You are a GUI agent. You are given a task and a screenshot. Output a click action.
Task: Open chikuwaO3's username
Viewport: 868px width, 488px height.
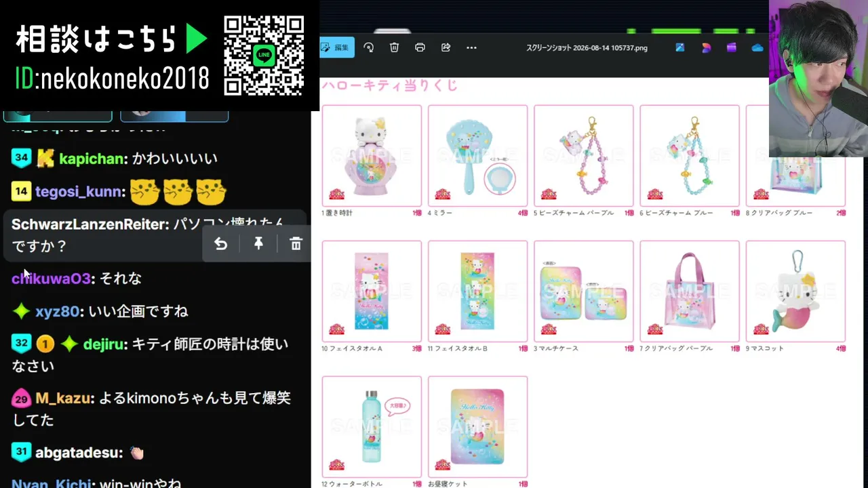point(51,279)
